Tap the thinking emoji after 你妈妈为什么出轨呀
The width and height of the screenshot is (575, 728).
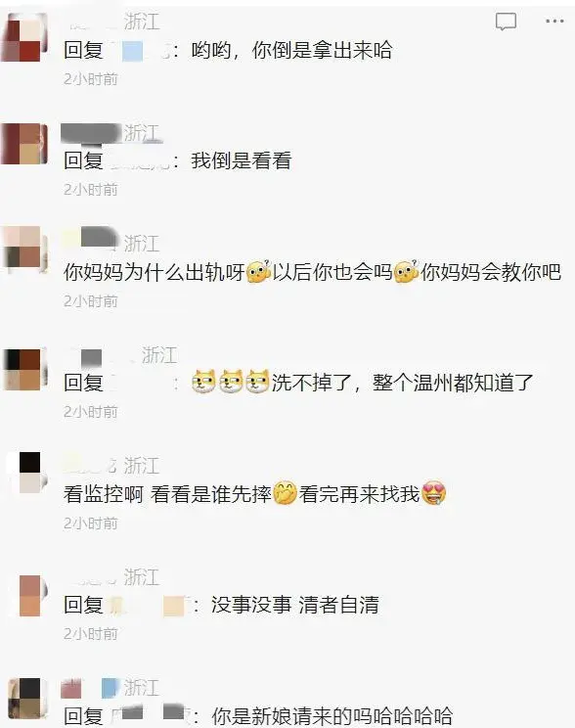[x=258, y=272]
